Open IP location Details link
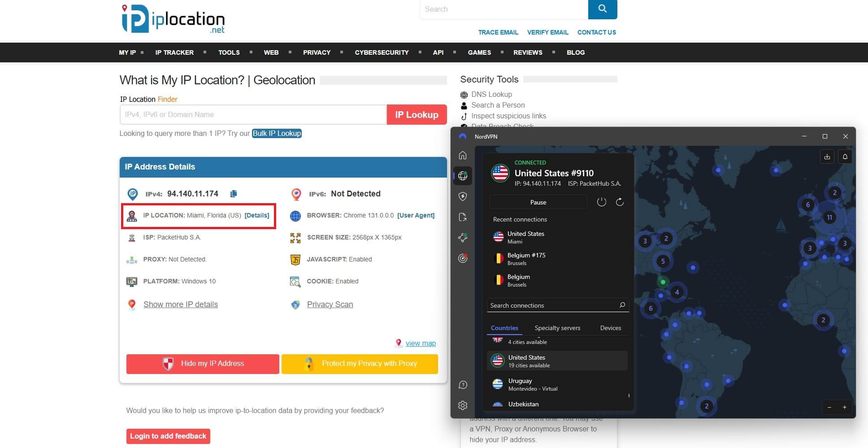This screenshot has width=868, height=448. point(257,215)
